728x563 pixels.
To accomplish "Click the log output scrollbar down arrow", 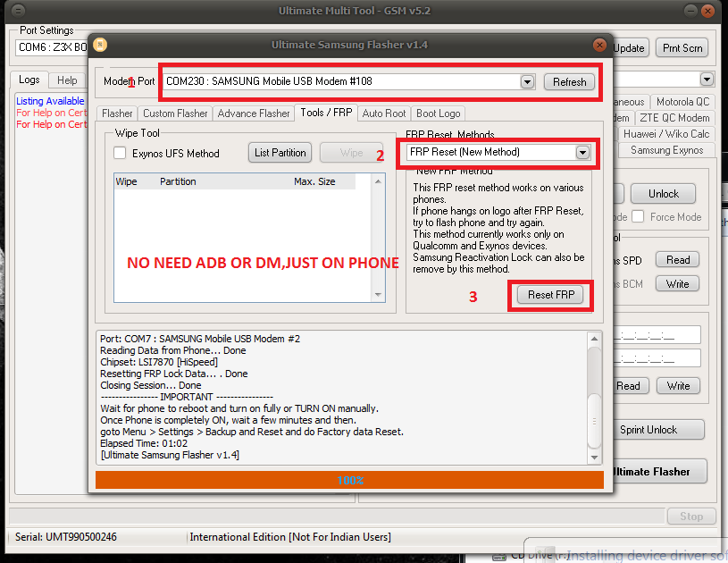I will pos(594,458).
